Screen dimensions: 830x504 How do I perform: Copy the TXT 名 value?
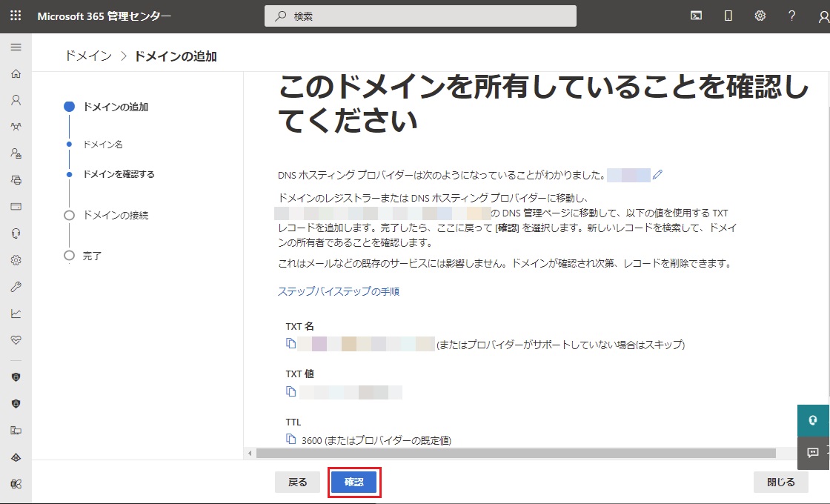(291, 344)
